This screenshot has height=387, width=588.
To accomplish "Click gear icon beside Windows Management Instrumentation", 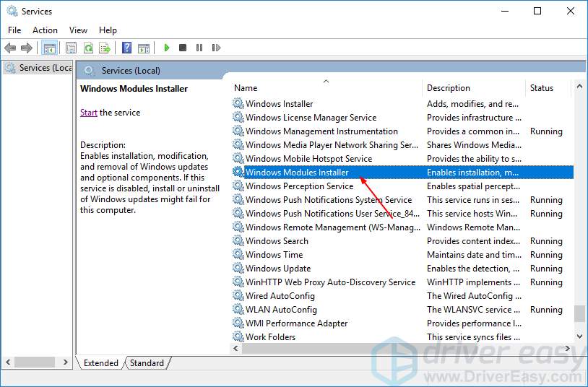I will pos(238,131).
